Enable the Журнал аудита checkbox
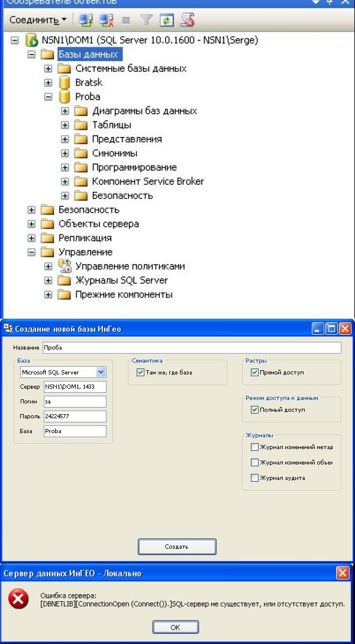 (x=254, y=478)
